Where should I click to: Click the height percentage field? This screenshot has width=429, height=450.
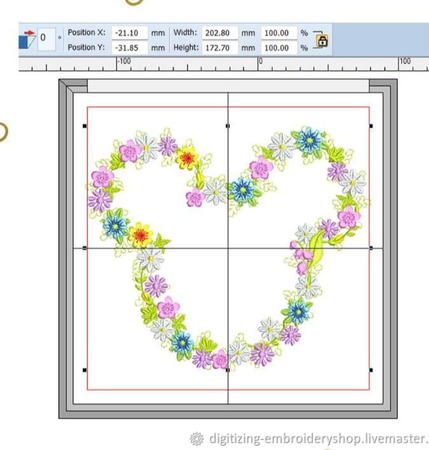pos(279,48)
